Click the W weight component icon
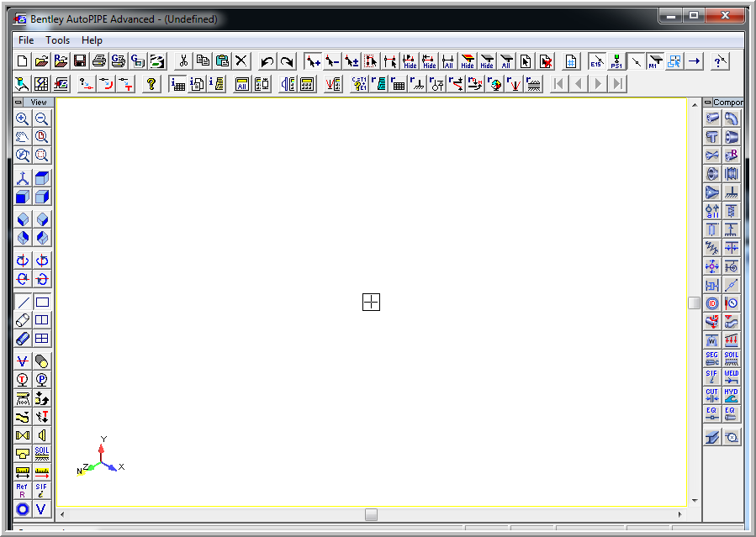756x537 pixels. (712, 340)
